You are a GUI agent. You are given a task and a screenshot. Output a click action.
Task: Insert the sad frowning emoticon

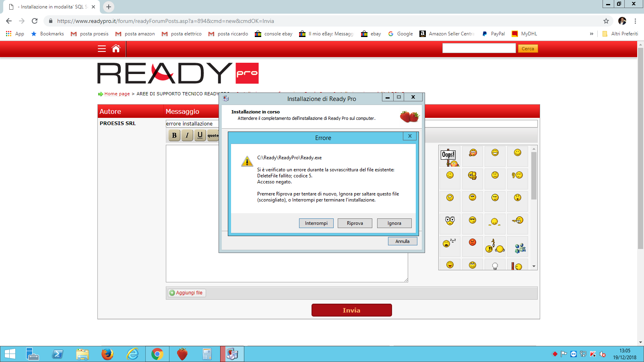click(495, 175)
